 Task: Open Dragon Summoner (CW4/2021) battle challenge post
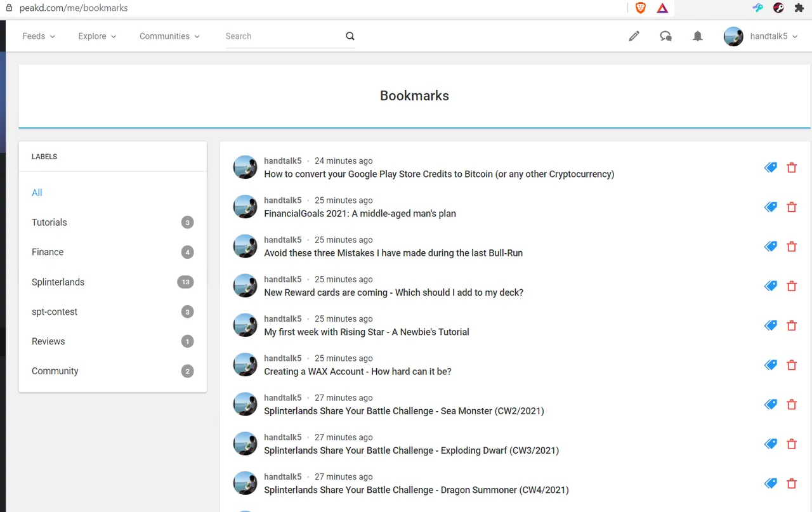(x=416, y=490)
